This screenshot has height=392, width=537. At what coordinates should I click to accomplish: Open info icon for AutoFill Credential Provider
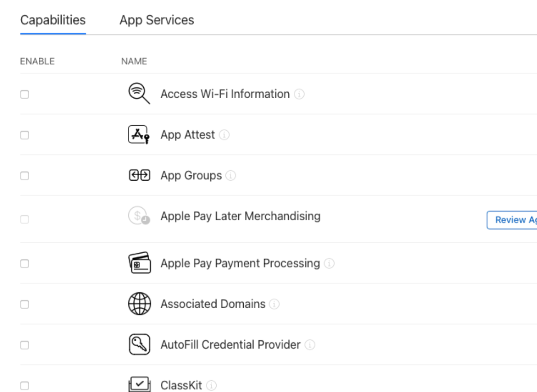click(x=310, y=345)
